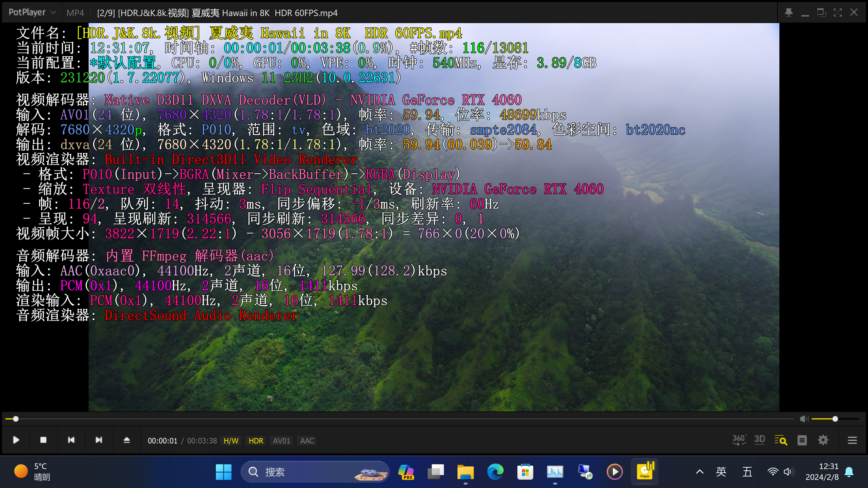Viewport: 868px width, 488px height.
Task: Click the AAC audio indicator
Action: point(306,441)
